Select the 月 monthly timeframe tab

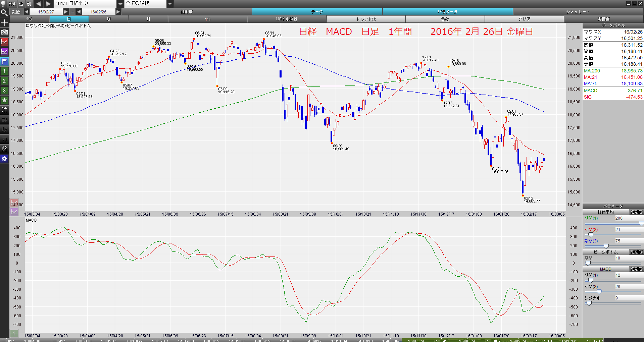tap(148, 19)
